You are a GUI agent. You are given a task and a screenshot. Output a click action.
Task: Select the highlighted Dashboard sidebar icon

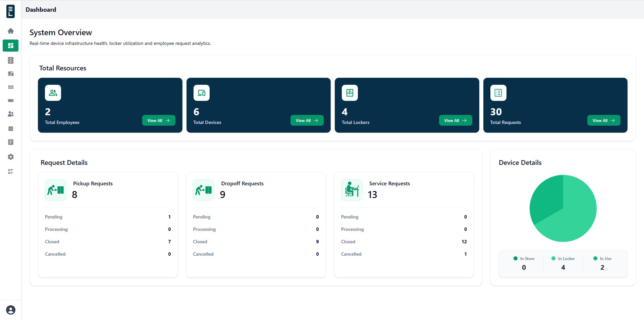tap(10, 46)
